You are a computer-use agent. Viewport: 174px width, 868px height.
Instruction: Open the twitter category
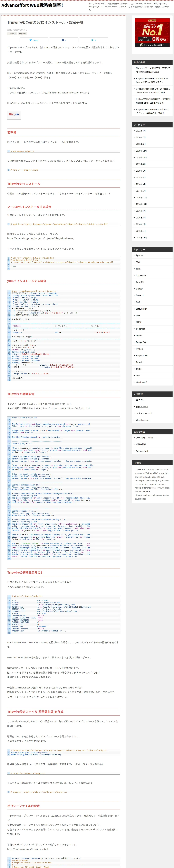coord(139,369)
